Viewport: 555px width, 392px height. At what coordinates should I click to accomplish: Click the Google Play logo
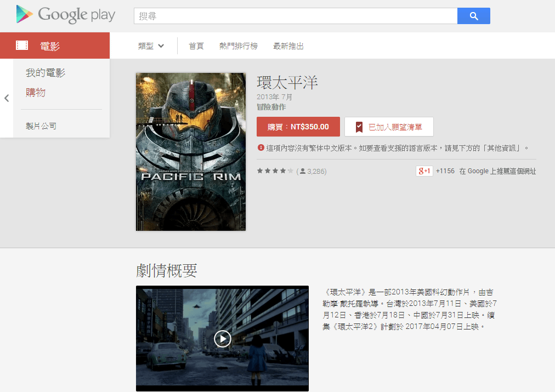(x=66, y=15)
